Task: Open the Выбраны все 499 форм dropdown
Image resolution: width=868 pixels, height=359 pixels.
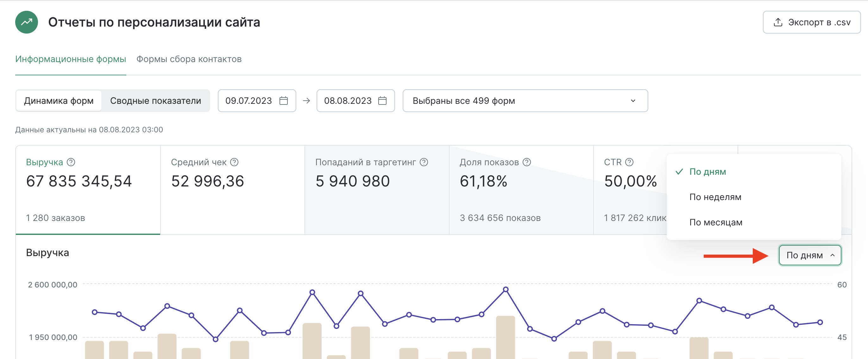Action: pos(525,100)
